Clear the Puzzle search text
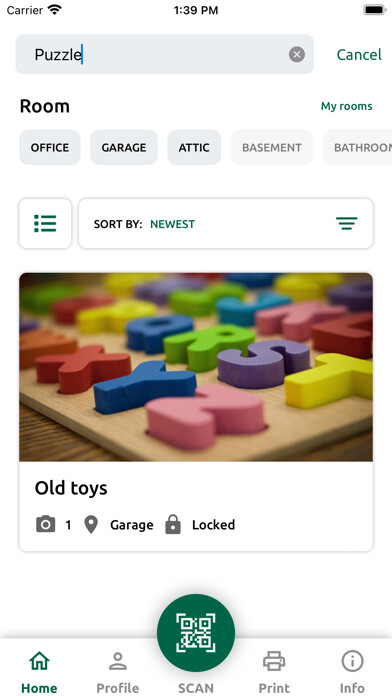Image resolution: width=392 pixels, height=696 pixels. (x=297, y=55)
